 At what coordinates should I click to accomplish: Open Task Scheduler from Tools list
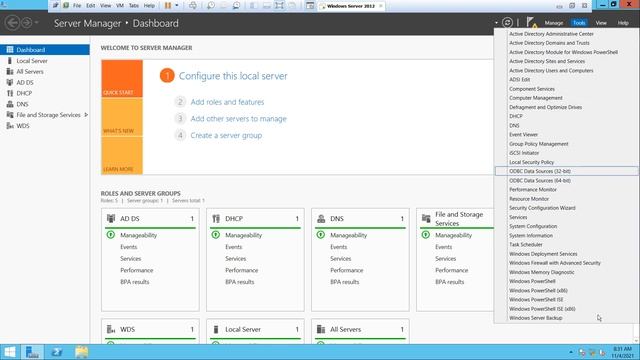[x=526, y=244]
